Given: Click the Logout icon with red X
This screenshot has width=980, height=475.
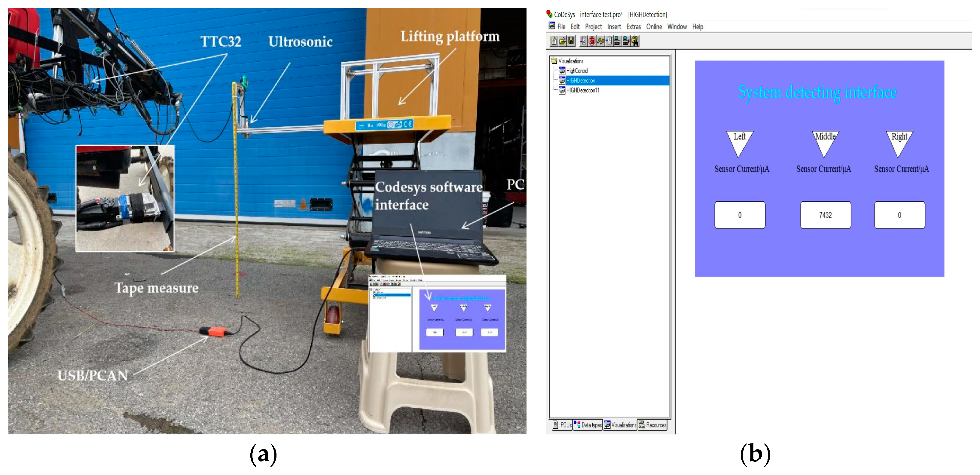Looking at the screenshot, I should point(626,41).
